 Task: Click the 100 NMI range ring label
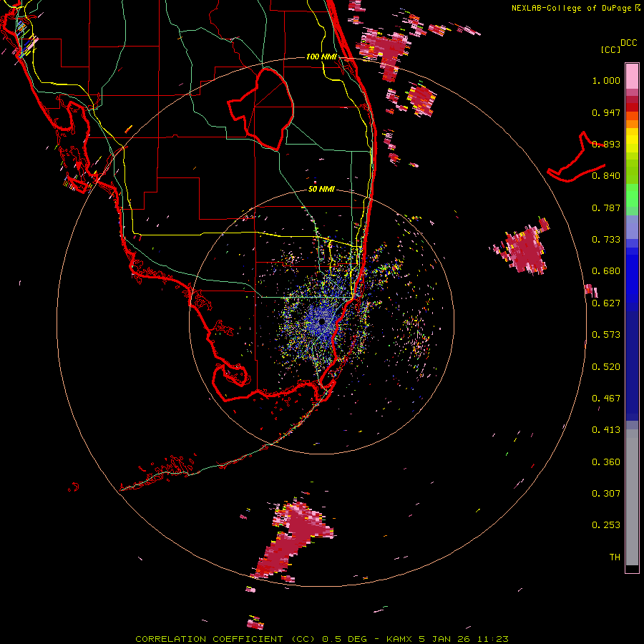coord(321,57)
